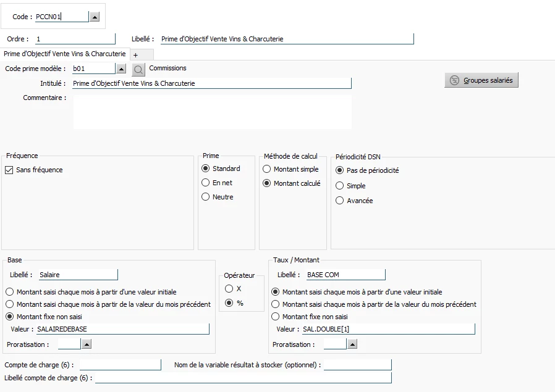Screen dimensions: 555x392
Task: Expand the Code prime modèle dropdown
Action: point(121,69)
